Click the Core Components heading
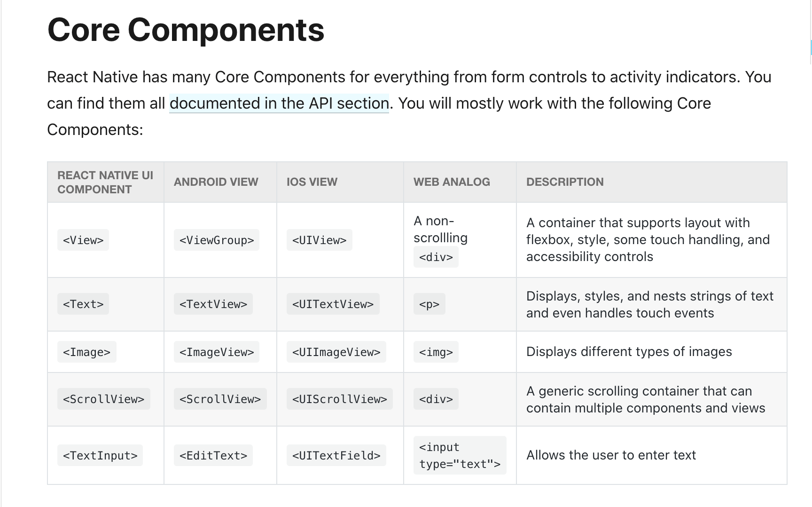 click(186, 30)
